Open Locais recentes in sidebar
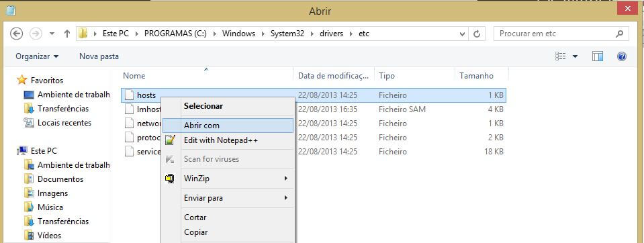The width and height of the screenshot is (644, 243). [x=64, y=123]
